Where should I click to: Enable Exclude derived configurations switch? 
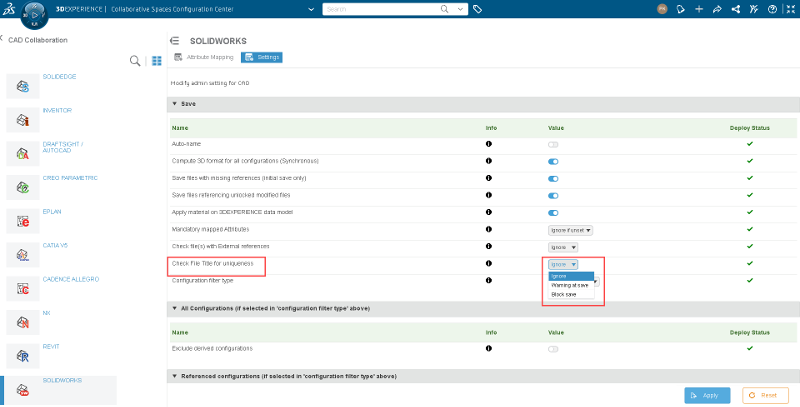pyautogui.click(x=553, y=349)
